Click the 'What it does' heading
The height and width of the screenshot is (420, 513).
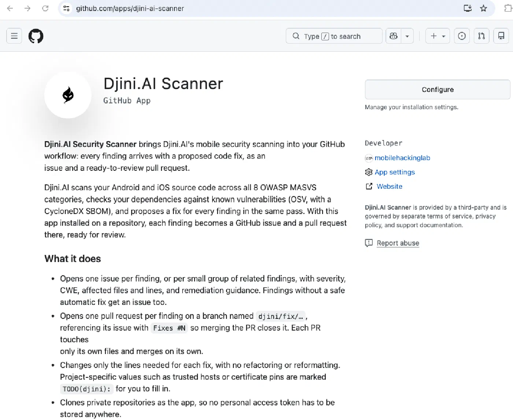[x=73, y=259]
